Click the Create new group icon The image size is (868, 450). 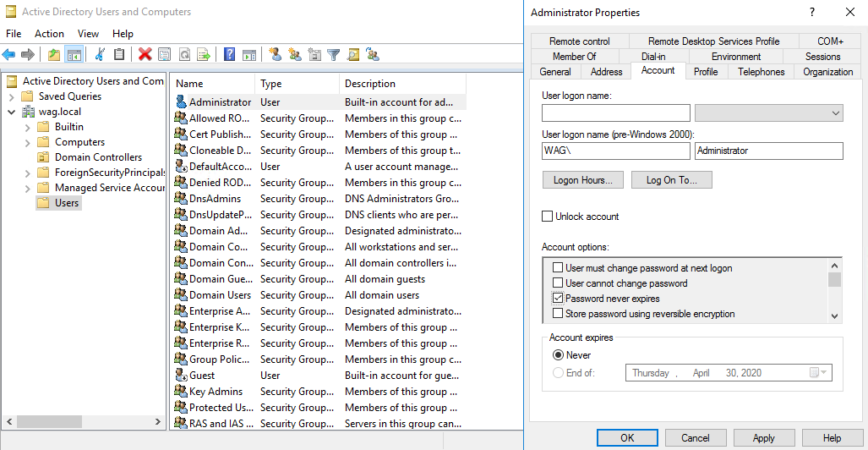[295, 54]
